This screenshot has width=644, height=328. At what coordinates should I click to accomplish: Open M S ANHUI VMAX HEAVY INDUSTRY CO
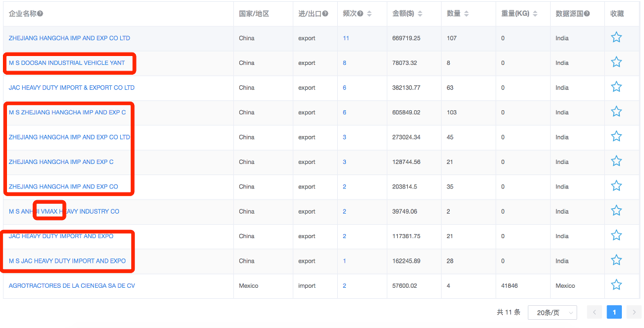point(64,211)
